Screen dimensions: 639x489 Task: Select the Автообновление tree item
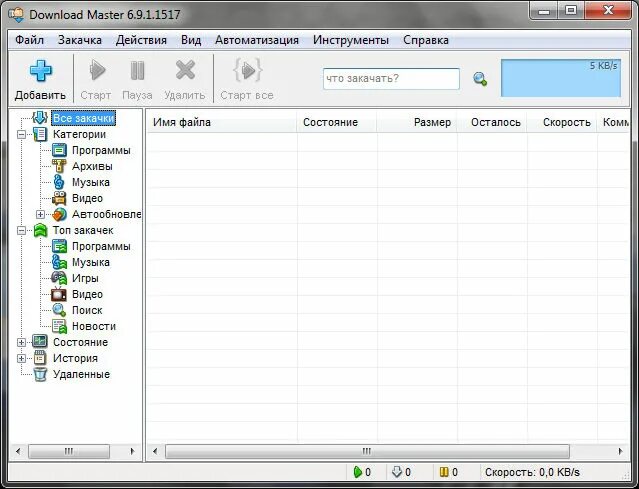[106, 214]
